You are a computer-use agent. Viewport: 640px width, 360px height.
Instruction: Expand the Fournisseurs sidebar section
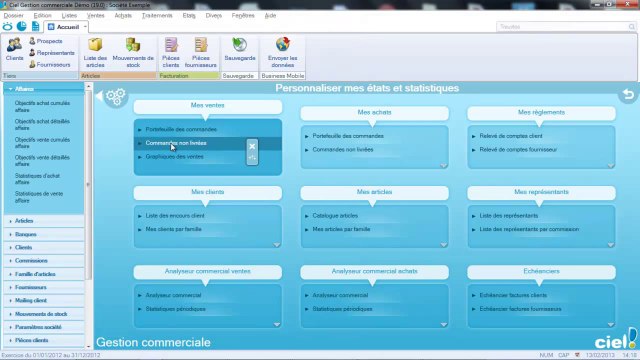(44, 287)
